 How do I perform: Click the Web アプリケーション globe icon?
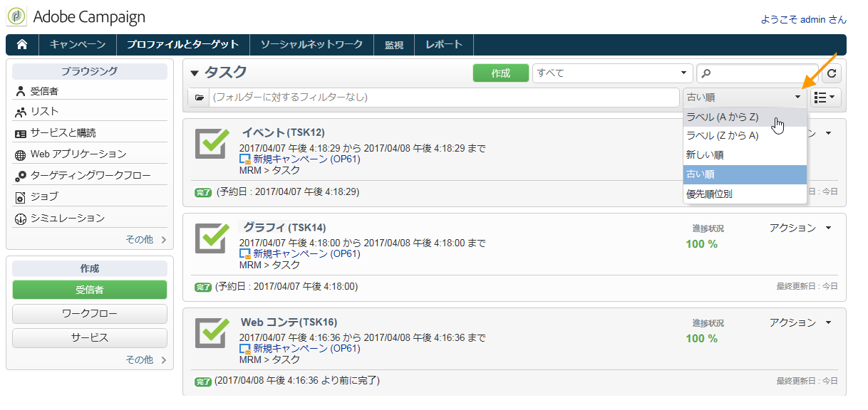point(20,154)
